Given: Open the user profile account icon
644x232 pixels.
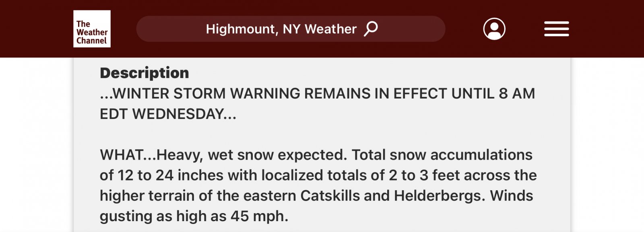Looking at the screenshot, I should pos(494,29).
